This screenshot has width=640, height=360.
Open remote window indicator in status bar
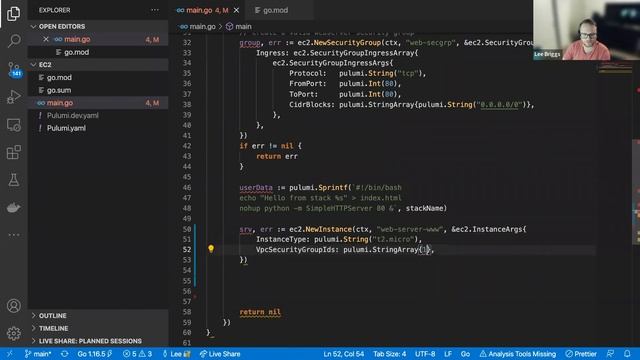9,354
